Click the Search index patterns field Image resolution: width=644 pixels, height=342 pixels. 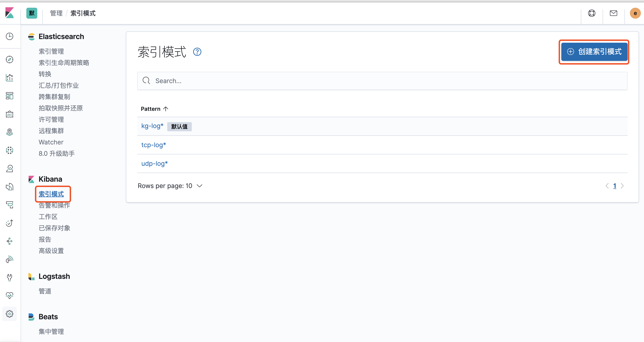pos(382,81)
